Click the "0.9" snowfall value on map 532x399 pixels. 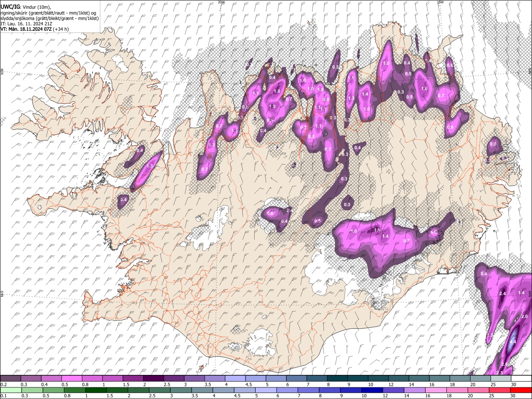point(326,99)
